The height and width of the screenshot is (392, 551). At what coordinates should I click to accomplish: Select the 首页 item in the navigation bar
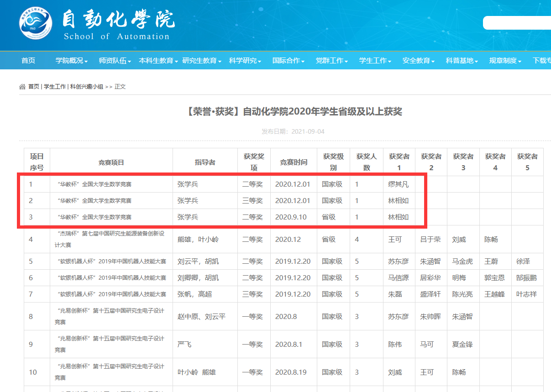28,60
